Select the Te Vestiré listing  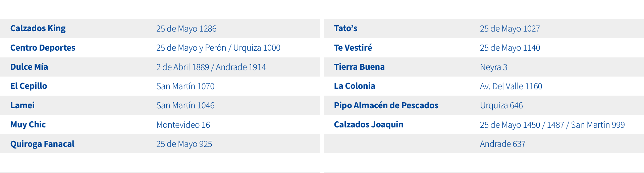[x=353, y=48]
